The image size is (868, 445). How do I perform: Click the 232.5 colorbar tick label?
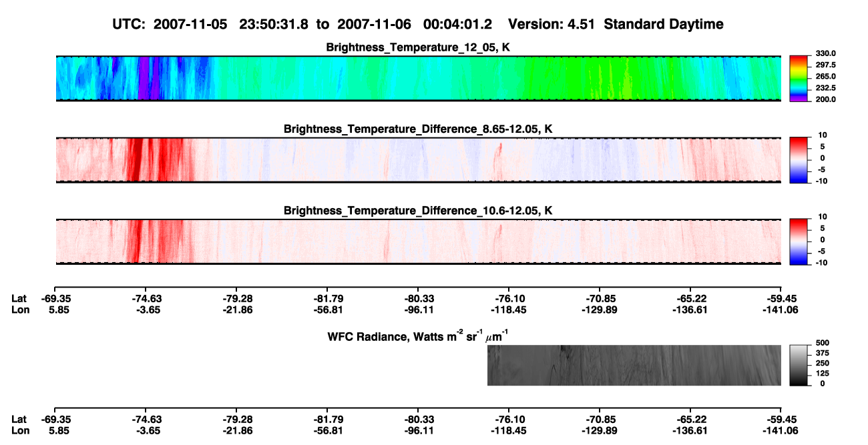(827, 87)
